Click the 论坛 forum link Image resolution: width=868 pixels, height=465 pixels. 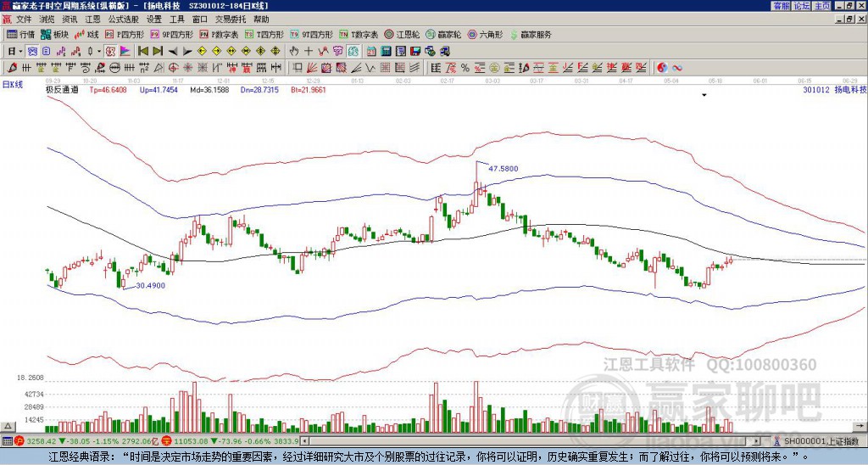pyautogui.click(x=801, y=6)
